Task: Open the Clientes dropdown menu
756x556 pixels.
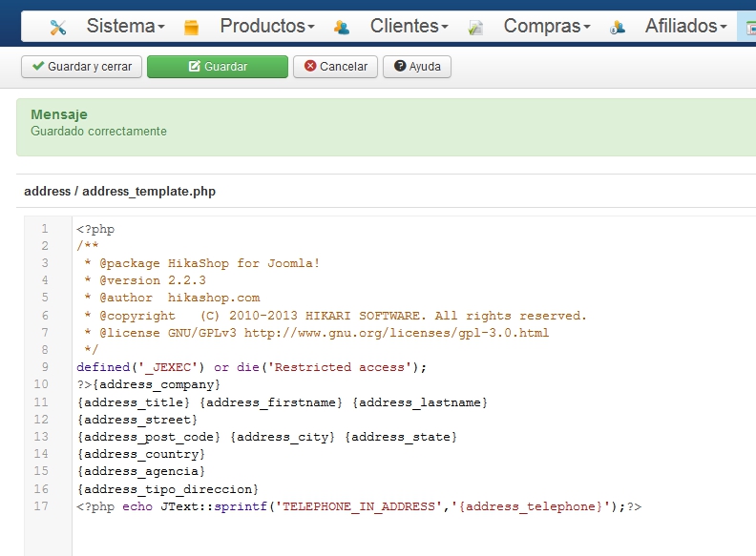Action: click(409, 26)
